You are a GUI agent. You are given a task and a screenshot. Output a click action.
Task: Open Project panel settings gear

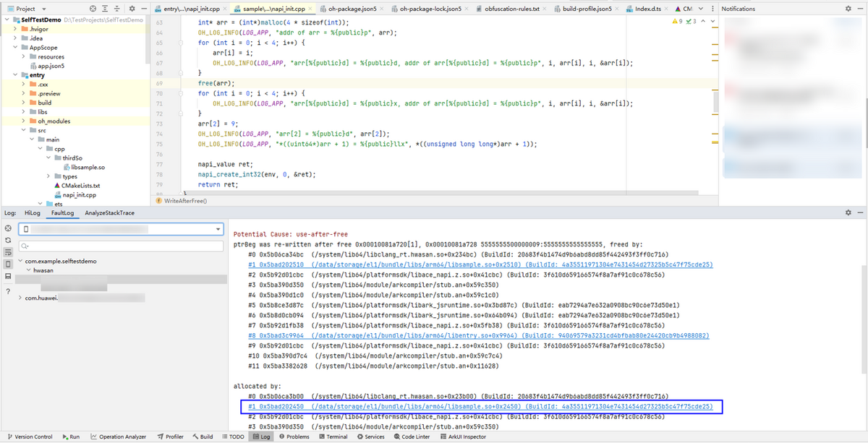[132, 9]
